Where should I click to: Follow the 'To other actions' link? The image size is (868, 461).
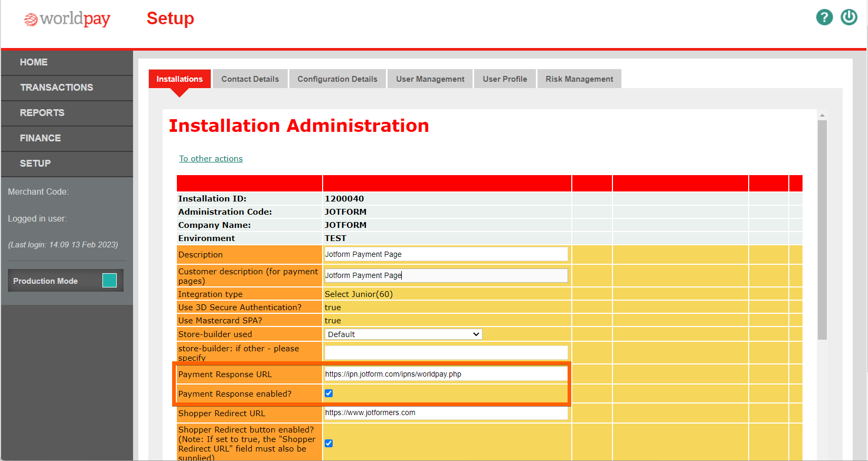(x=211, y=159)
